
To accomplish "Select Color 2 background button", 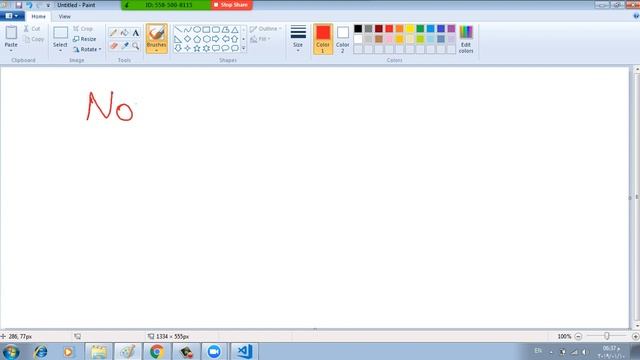I will [x=342, y=39].
